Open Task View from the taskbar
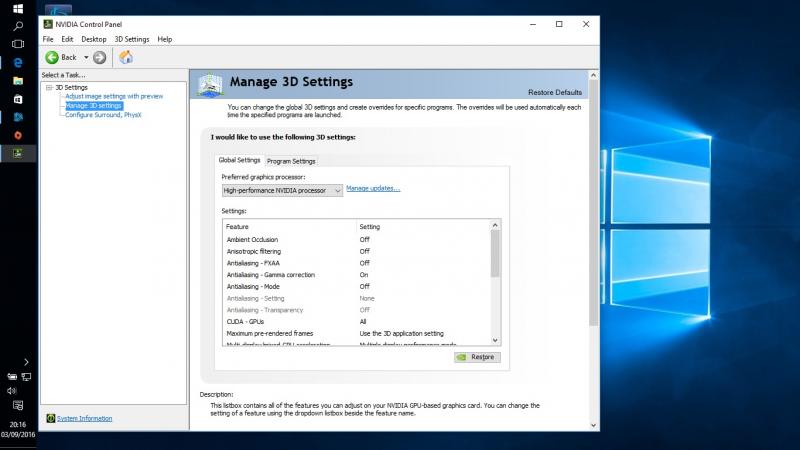Image resolution: width=800 pixels, height=450 pixels. [18, 44]
